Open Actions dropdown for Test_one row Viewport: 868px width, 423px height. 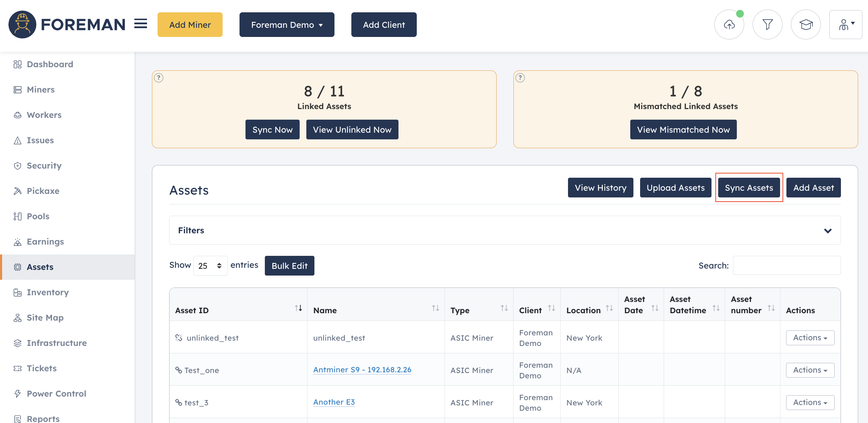810,370
